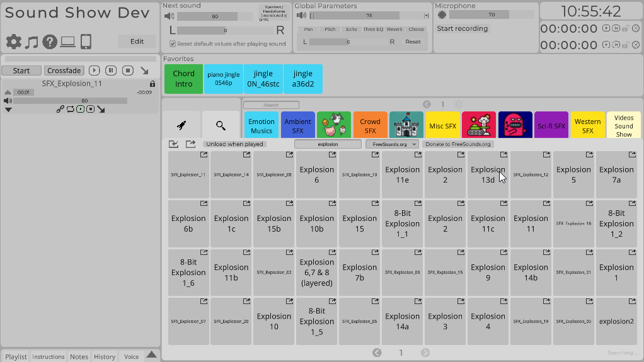Toggle loop on SFX_Explosion_11

[70, 109]
